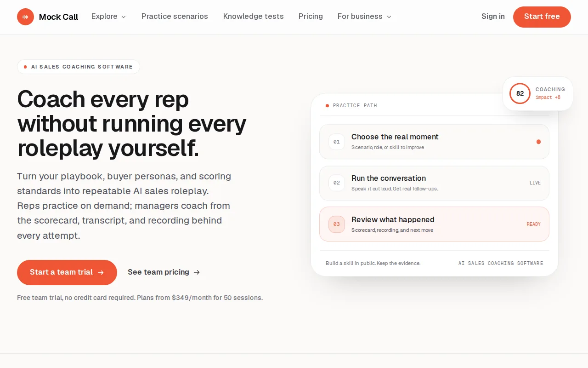This screenshot has width=588, height=368.
Task: Click the Sign in link
Action: coord(493,17)
